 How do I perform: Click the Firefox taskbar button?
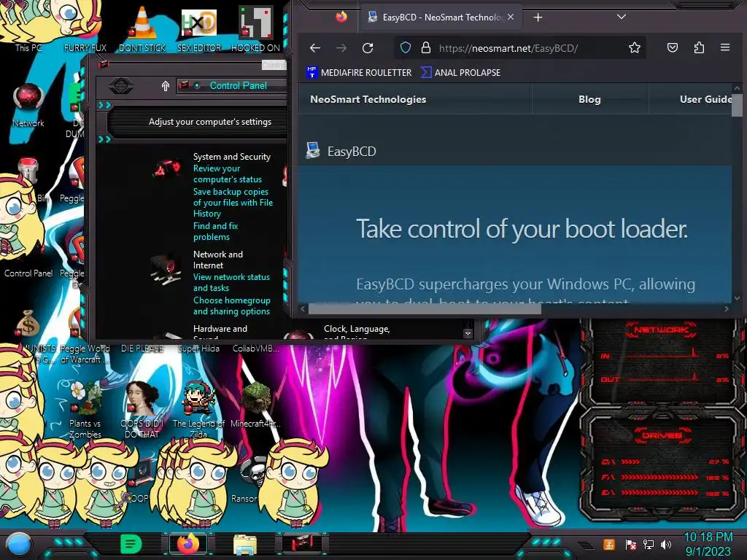[x=188, y=544]
